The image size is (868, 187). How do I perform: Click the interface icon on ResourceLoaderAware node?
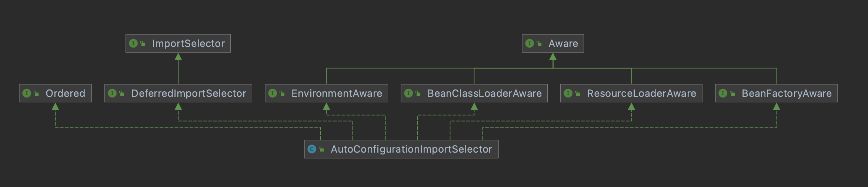click(x=568, y=93)
